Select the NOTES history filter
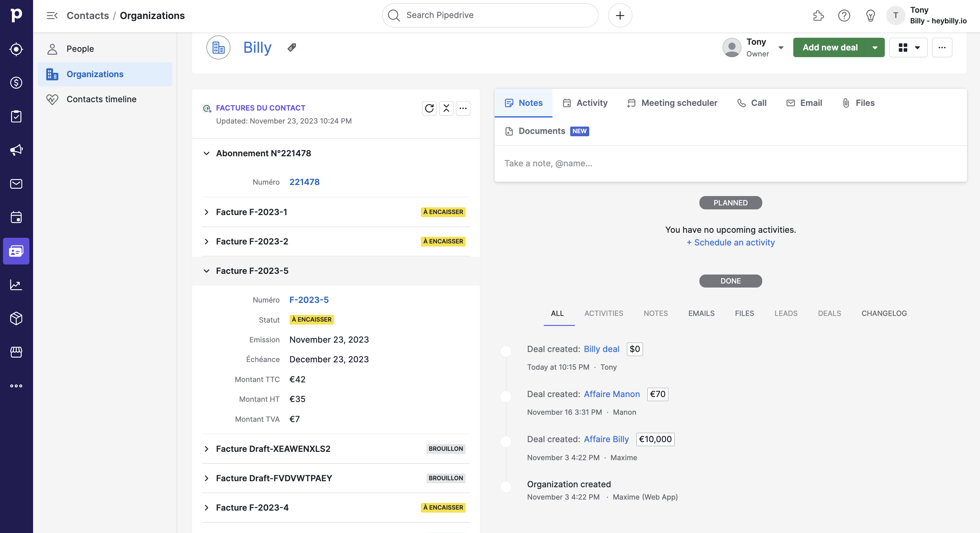This screenshot has width=980, height=533. tap(655, 314)
